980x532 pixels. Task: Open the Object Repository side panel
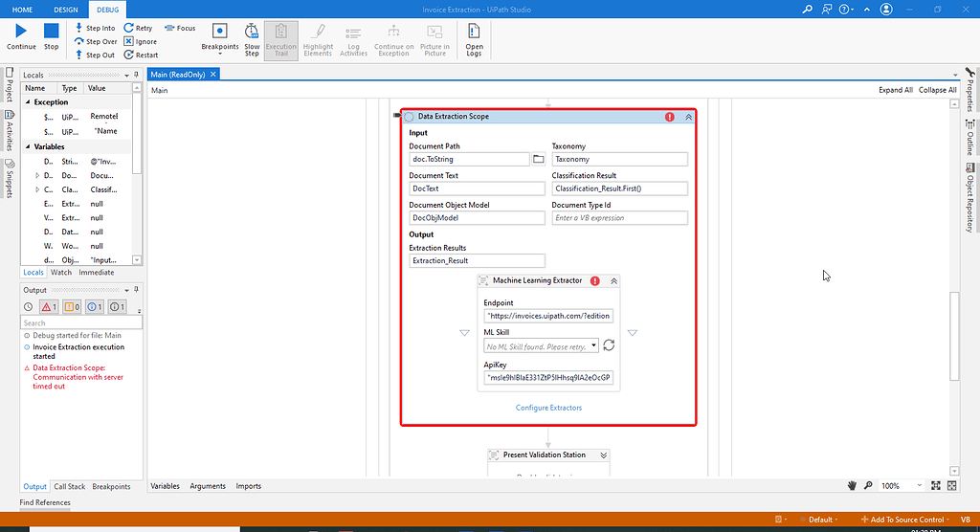(x=970, y=197)
